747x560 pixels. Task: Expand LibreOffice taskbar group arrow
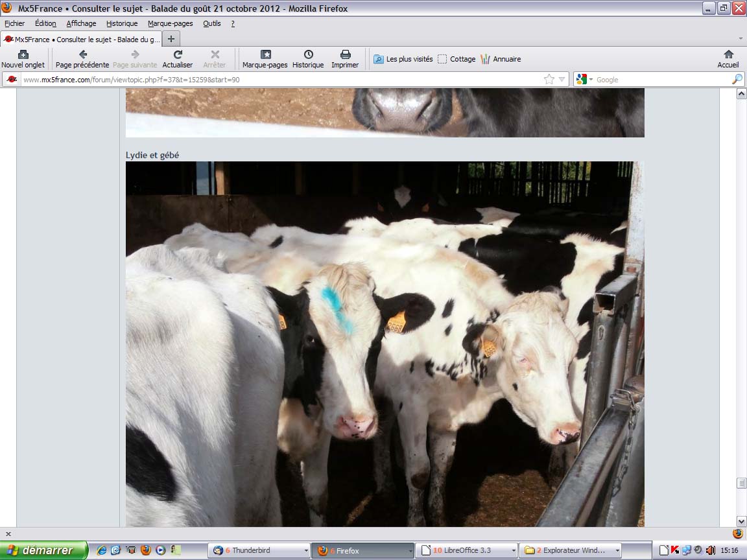pyautogui.click(x=514, y=551)
